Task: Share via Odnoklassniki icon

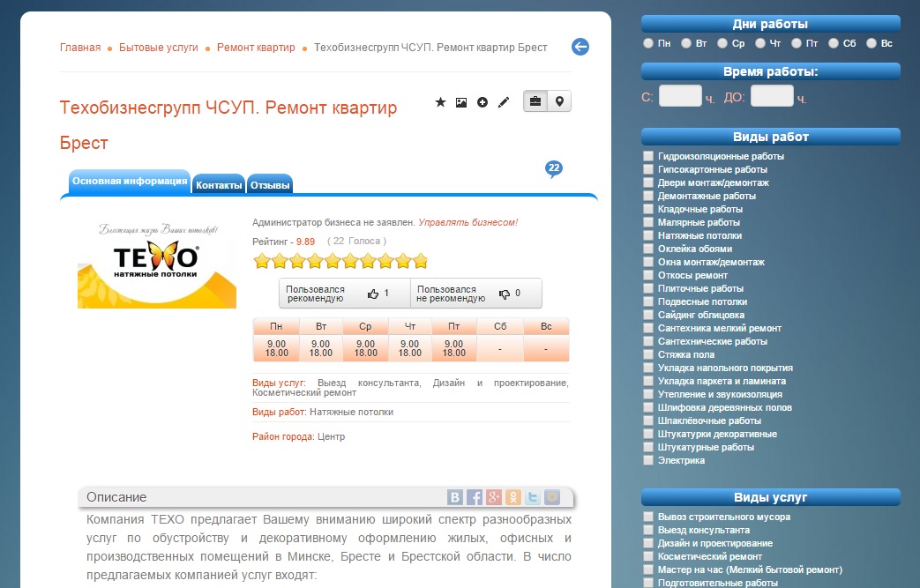Action: (512, 498)
